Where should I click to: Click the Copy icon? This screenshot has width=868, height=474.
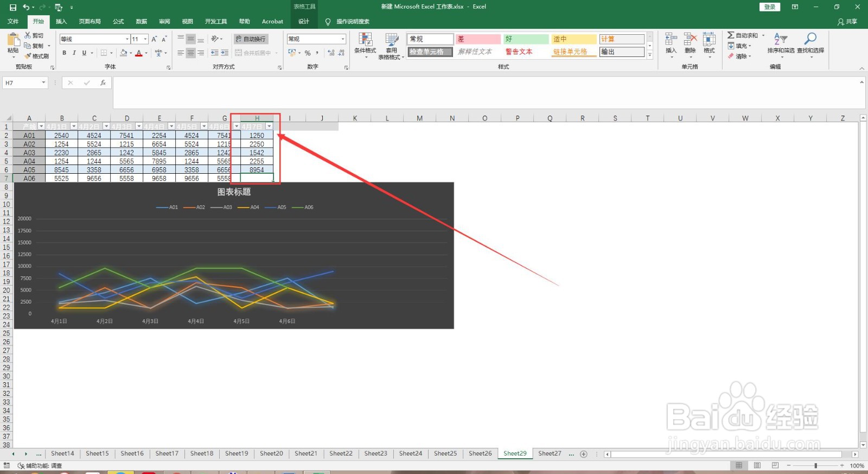pos(28,46)
